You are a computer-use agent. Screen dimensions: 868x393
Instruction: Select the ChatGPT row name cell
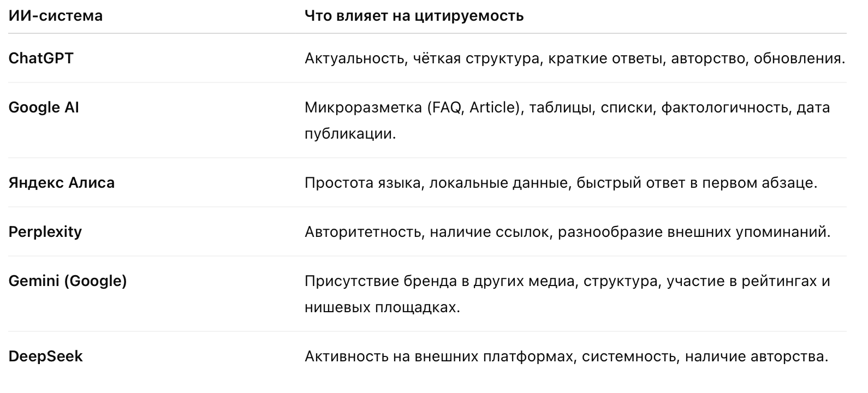click(41, 58)
